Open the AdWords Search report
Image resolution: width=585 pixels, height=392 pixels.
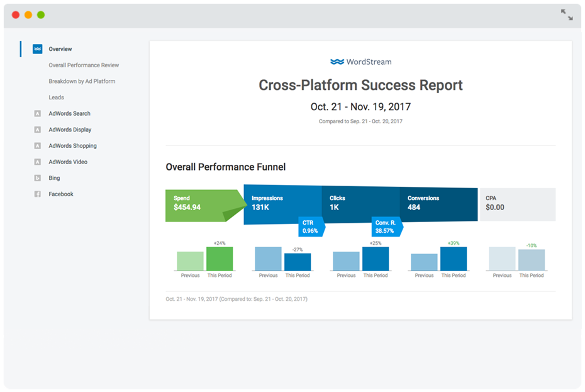(x=69, y=113)
